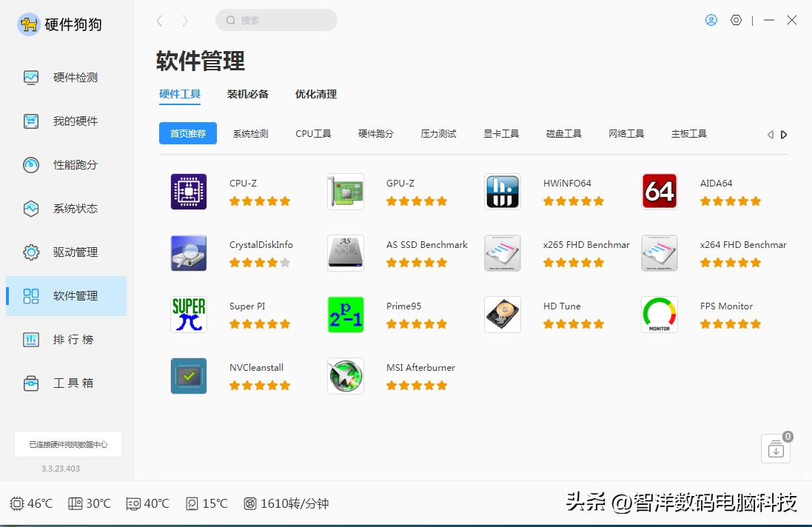
Task: Open the CPU-Z tool icon
Action: click(189, 191)
